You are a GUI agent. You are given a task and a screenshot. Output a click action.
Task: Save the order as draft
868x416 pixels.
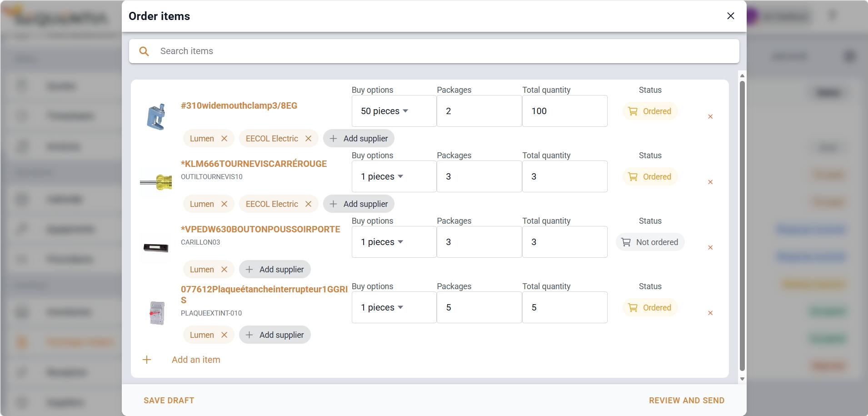click(169, 401)
